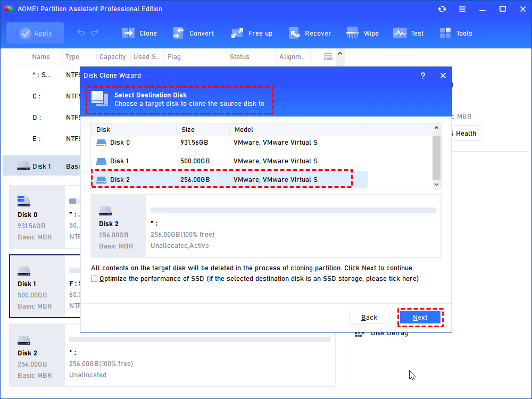Viewport: 532px width, 399px height.
Task: Select Disk 1 row in main list
Action: tap(41, 166)
